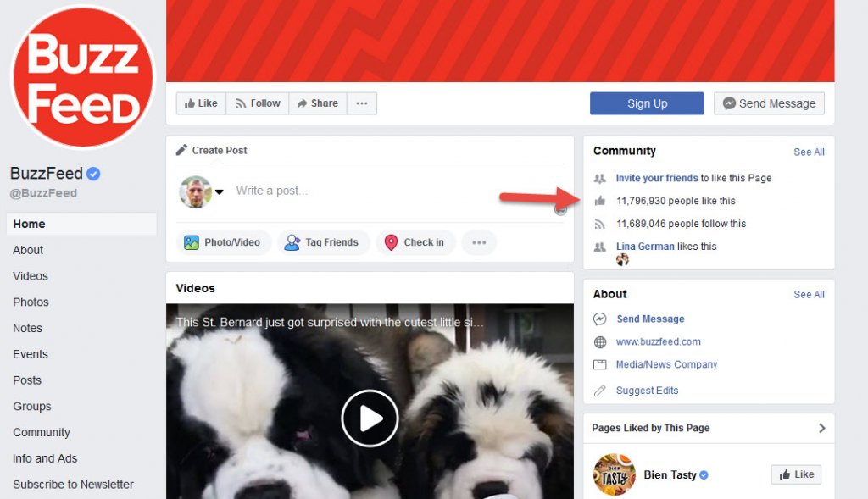Open more options next to Share button
The image size is (868, 499).
pyautogui.click(x=362, y=103)
